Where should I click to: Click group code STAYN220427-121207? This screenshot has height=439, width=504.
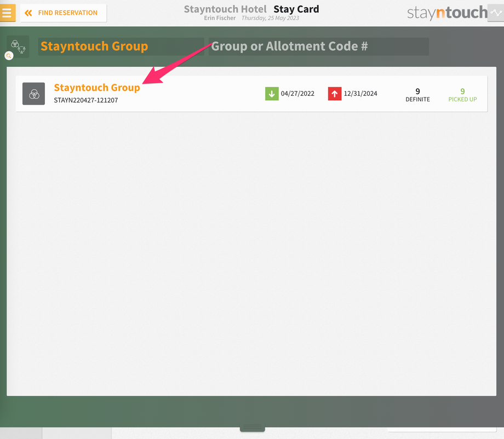[86, 100]
